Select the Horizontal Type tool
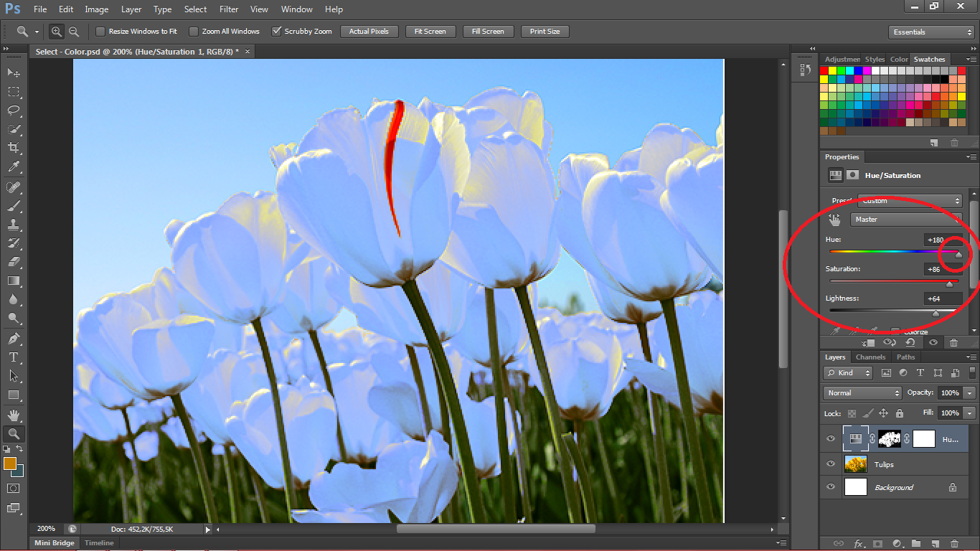 pyautogui.click(x=14, y=357)
